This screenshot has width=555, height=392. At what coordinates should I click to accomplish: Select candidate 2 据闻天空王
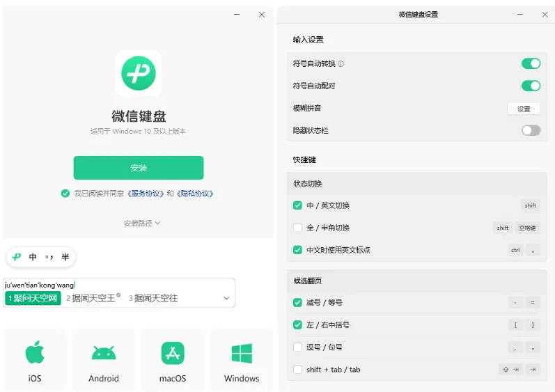[x=93, y=298]
